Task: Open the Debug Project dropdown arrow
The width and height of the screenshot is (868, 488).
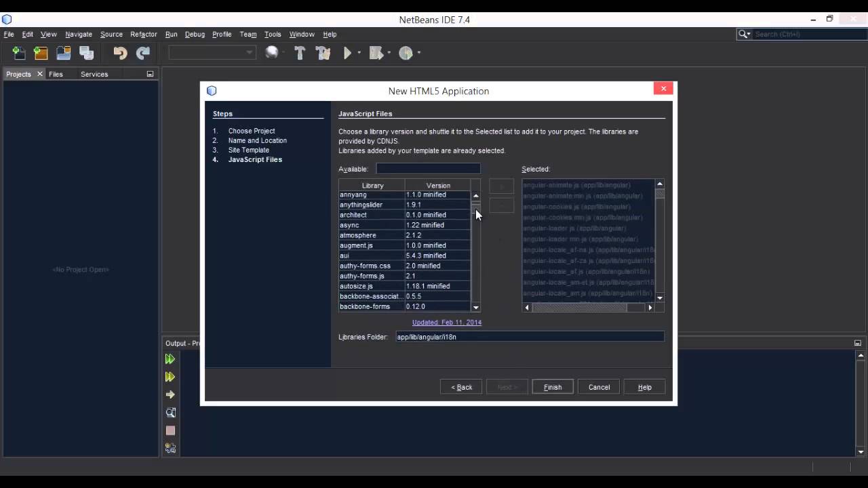Action: click(x=389, y=53)
